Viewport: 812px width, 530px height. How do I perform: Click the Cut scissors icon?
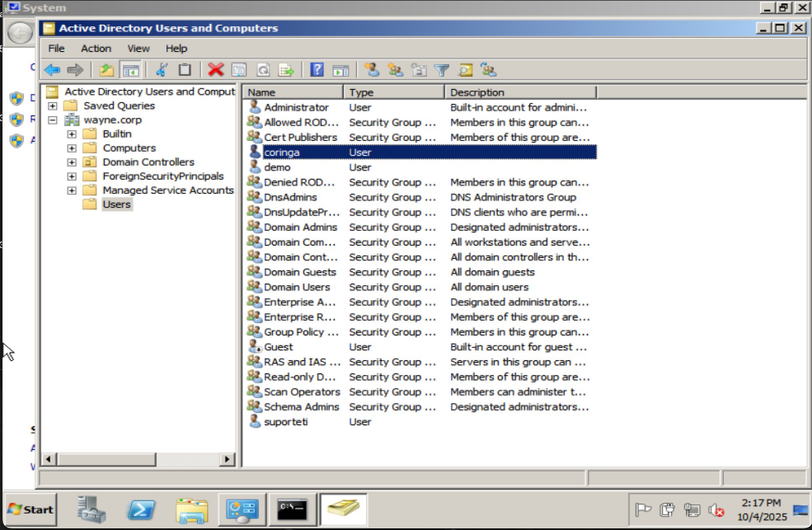coord(161,70)
